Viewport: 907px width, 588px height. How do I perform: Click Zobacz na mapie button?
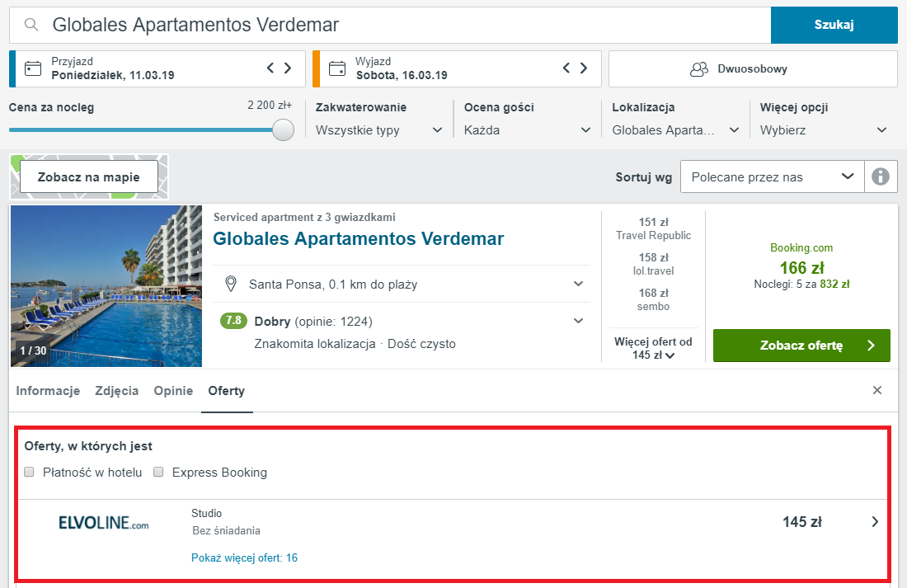89,177
